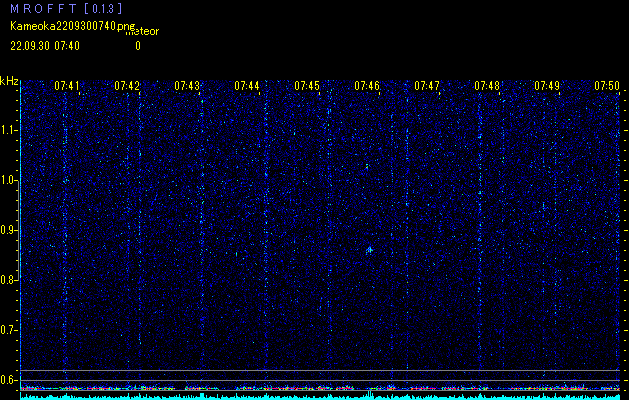Click the 1.0 frequency axis label
Image resolution: width=629 pixels, height=400 pixels.
tap(9, 181)
